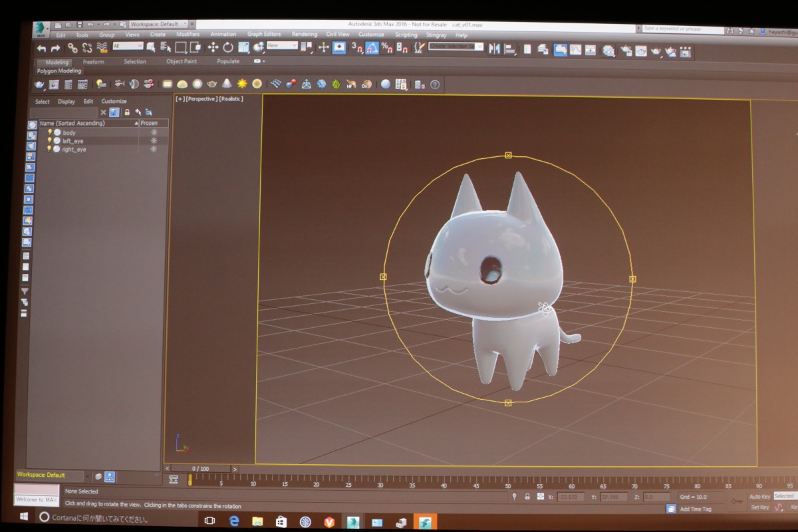Click the [Perspective] viewport label

tap(202, 99)
